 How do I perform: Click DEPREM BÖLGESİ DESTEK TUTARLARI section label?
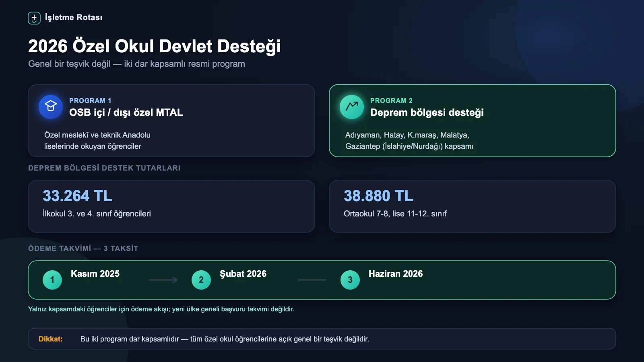pos(104,168)
